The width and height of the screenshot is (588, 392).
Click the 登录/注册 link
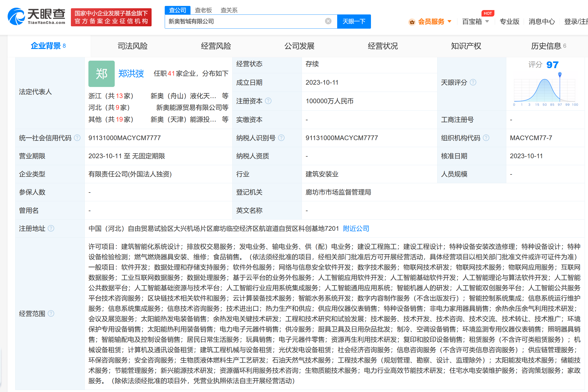click(576, 21)
